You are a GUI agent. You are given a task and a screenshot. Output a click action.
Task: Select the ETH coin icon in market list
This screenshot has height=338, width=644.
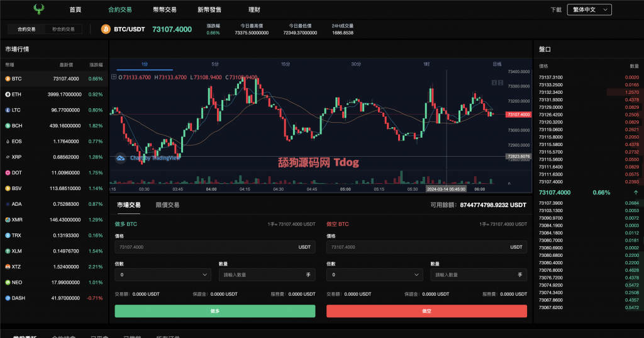point(8,94)
